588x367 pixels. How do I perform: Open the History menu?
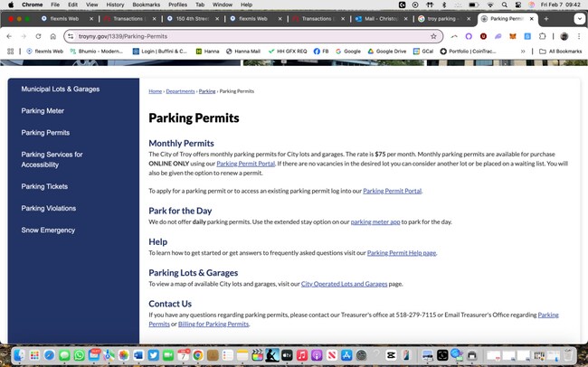[x=114, y=5]
